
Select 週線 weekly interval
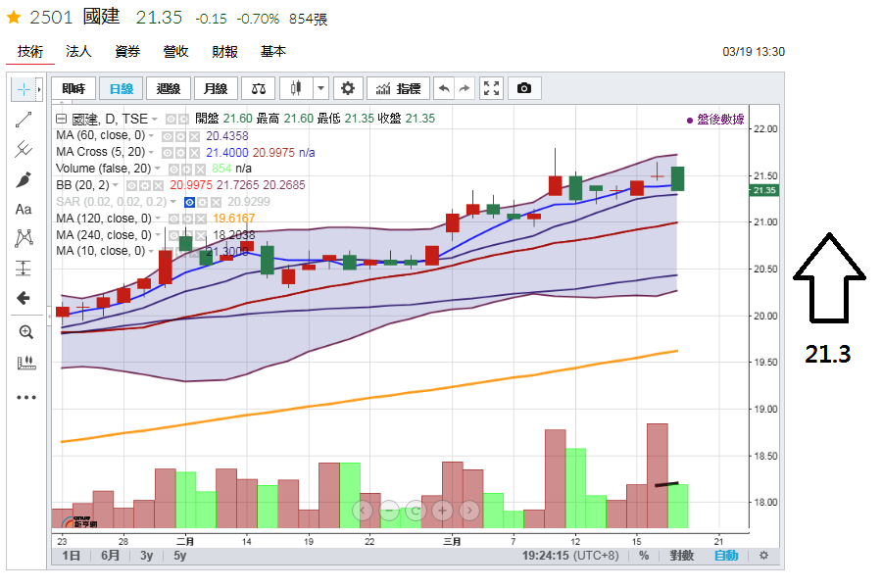169,88
